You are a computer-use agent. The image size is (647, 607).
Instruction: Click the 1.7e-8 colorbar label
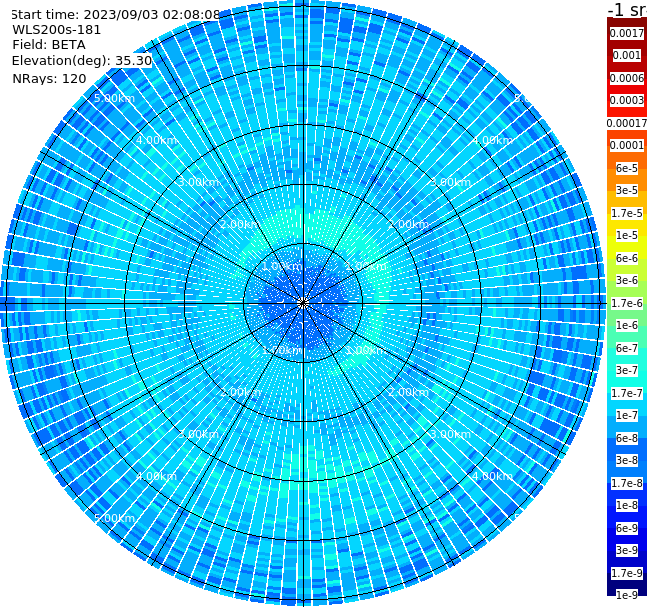[x=627, y=483]
